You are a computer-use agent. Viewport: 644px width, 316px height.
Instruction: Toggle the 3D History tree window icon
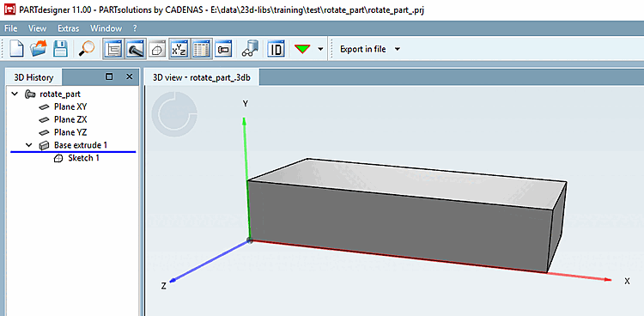click(112, 49)
